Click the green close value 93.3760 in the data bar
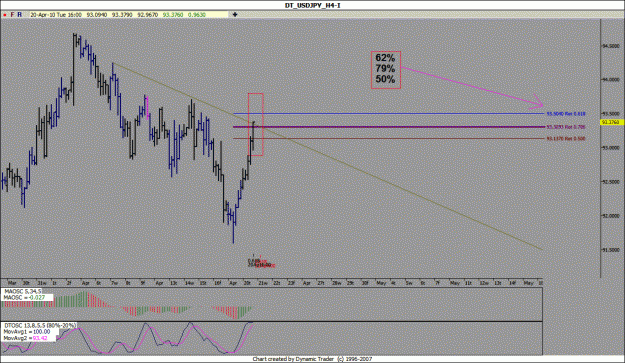This screenshot has width=625, height=363. (x=173, y=15)
